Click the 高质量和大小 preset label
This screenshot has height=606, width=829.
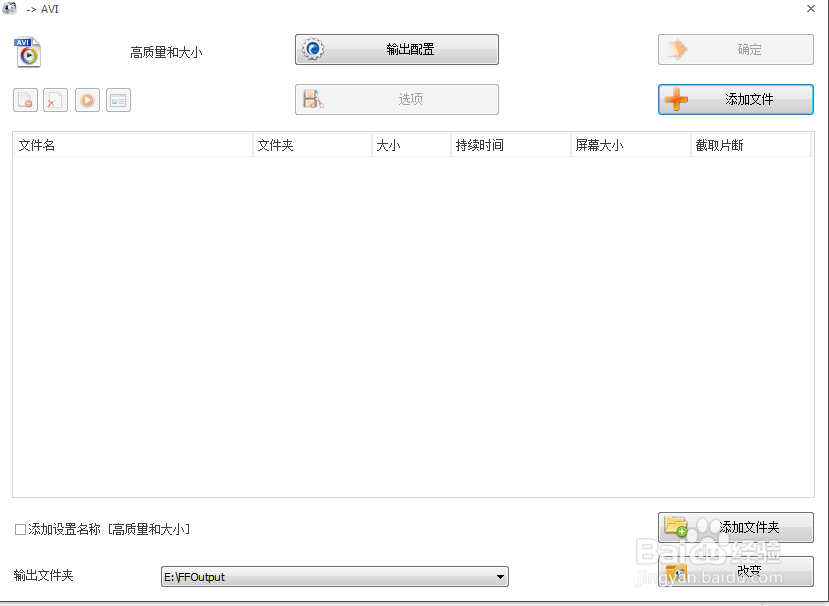(166, 52)
